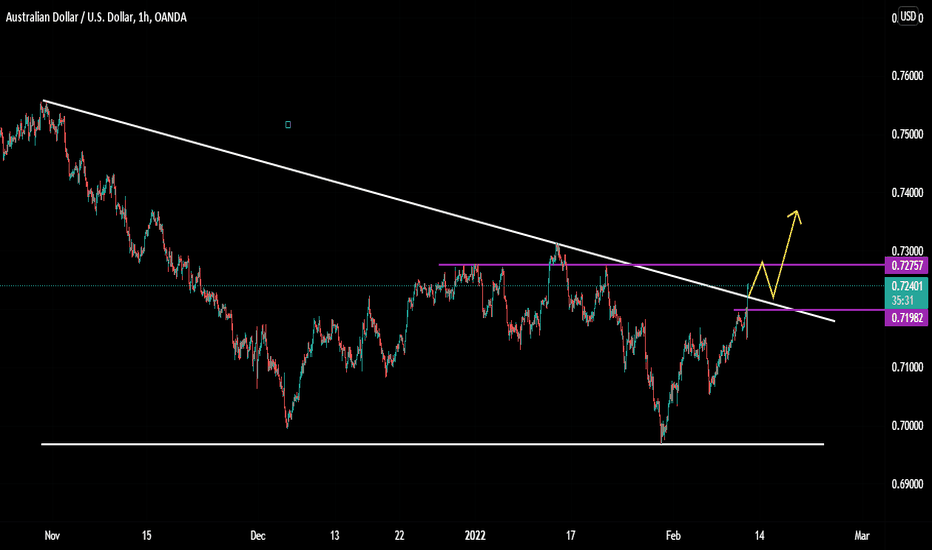Select the small teal square marker on chart

pyautogui.click(x=288, y=124)
